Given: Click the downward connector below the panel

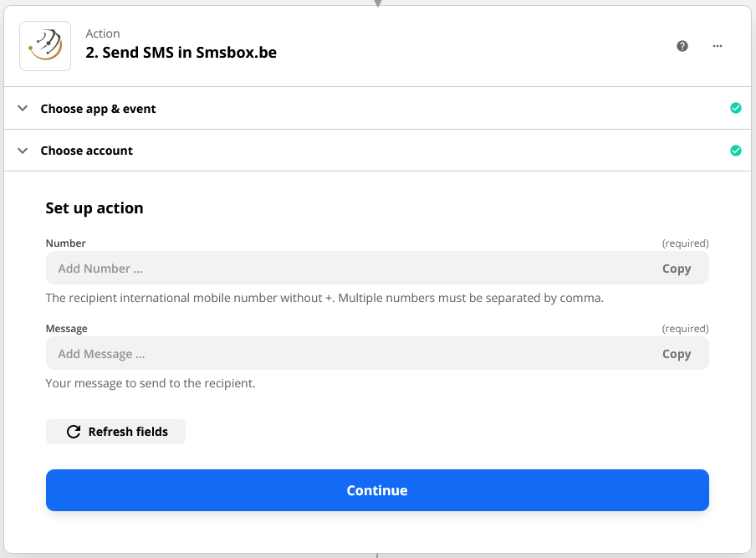Looking at the screenshot, I should (377, 554).
